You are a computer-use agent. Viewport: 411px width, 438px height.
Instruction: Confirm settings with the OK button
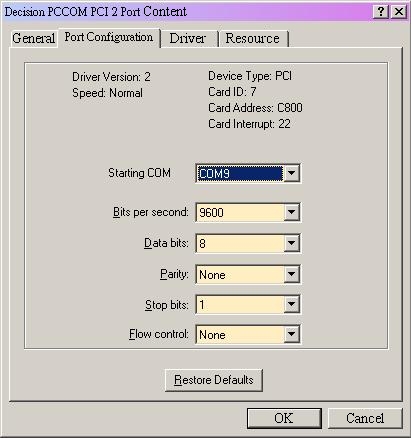click(284, 418)
